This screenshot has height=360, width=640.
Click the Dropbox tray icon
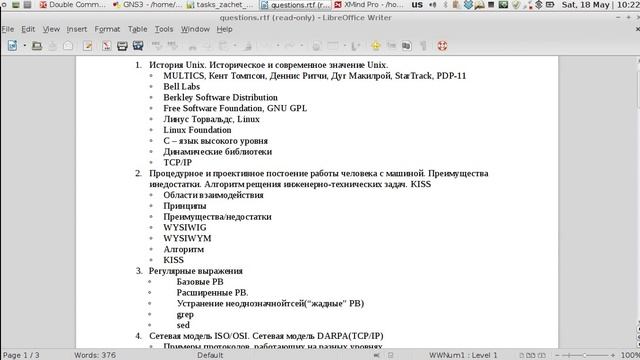(x=468, y=5)
